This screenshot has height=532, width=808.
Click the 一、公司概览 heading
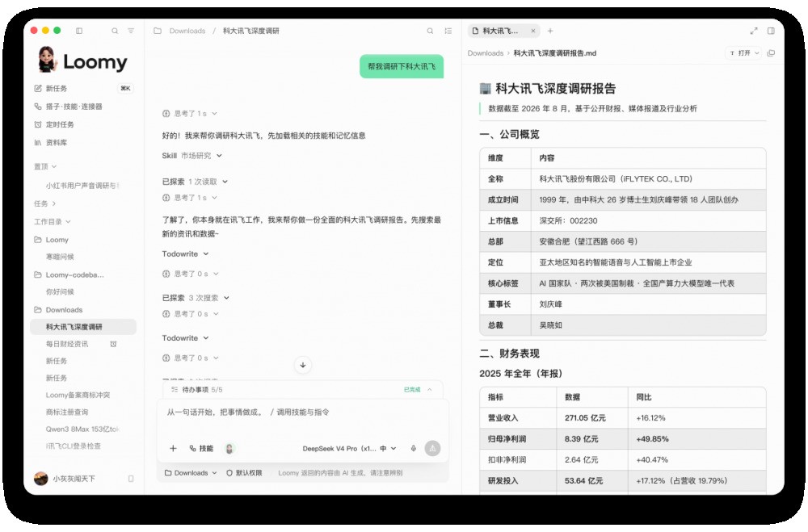[x=509, y=135]
